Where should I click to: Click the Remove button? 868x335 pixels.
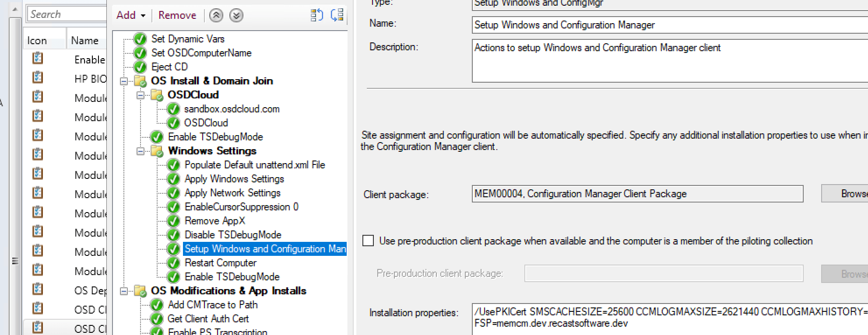[177, 15]
